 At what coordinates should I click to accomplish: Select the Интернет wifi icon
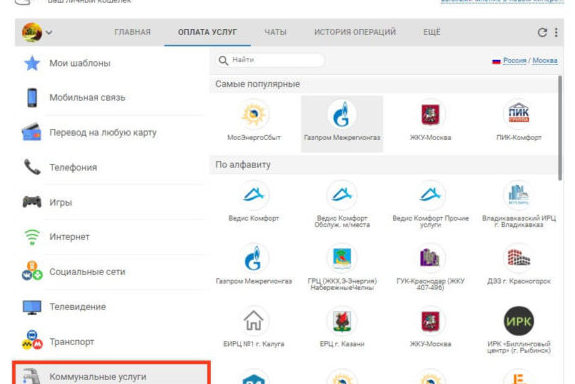(32, 237)
